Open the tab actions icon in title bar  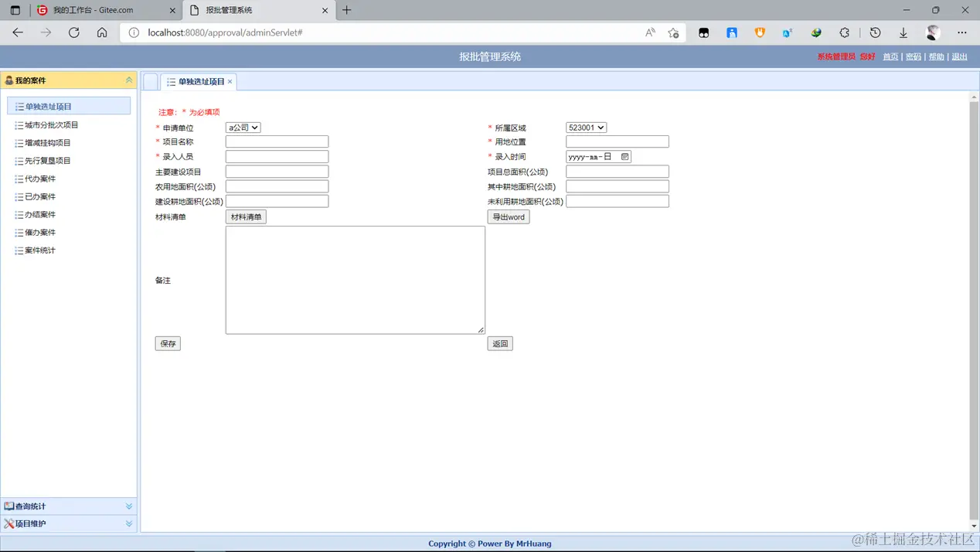15,10
